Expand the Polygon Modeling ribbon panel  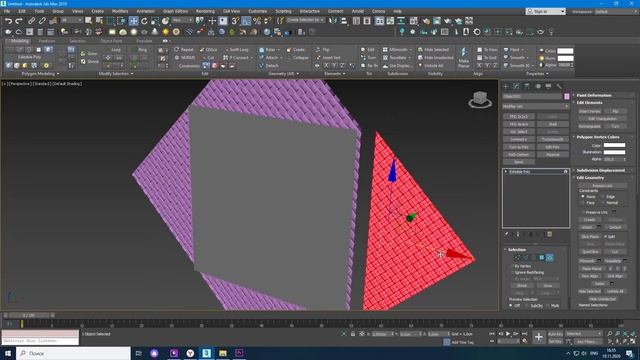coord(40,74)
